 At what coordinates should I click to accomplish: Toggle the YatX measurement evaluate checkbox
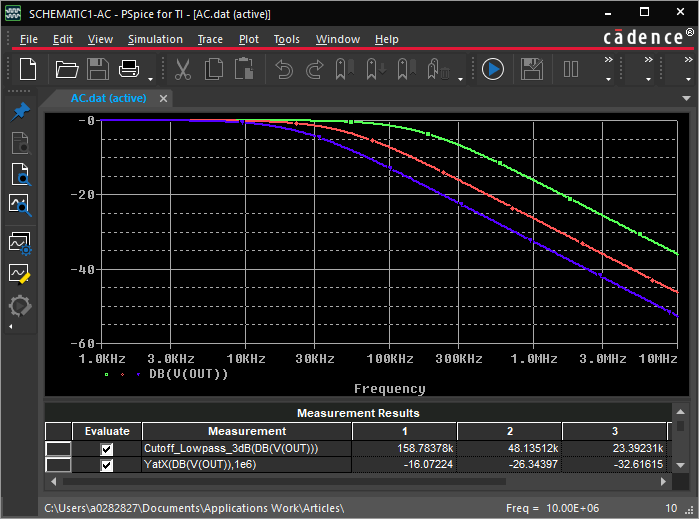[x=107, y=465]
